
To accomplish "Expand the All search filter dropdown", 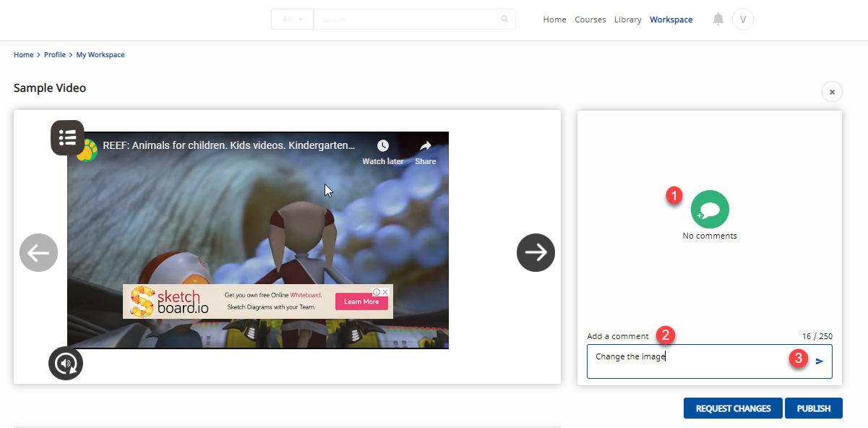I will pos(293,20).
